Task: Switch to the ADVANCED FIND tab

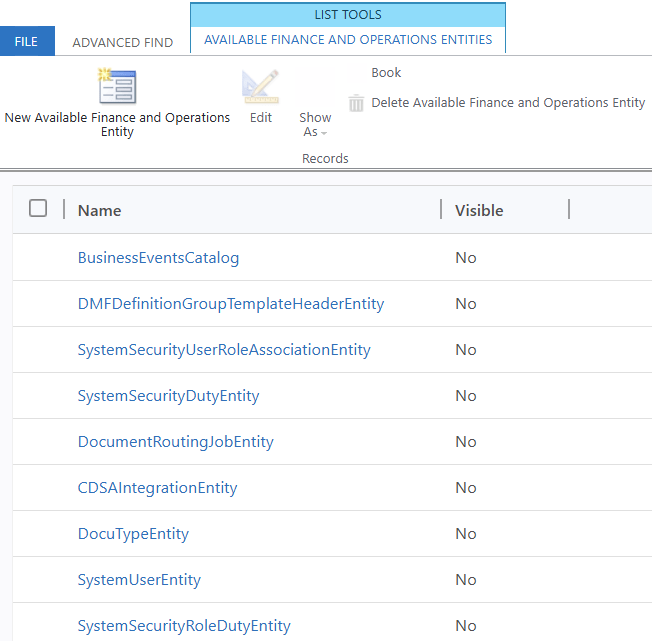Action: (x=122, y=42)
